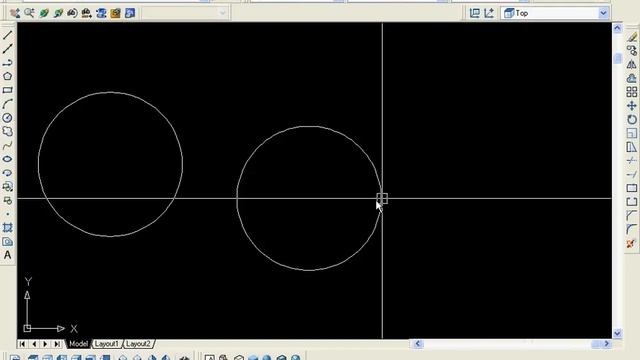This screenshot has width=640, height=360.
Task: Click the left green globe toolbar icon
Action: [44, 13]
